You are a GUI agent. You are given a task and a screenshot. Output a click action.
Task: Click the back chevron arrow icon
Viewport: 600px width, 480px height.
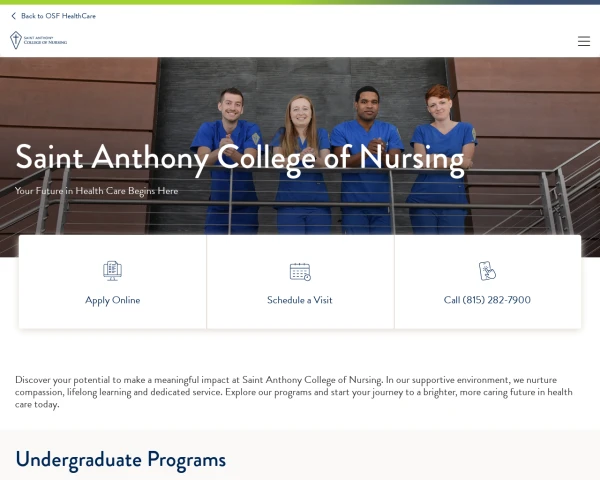tap(14, 16)
